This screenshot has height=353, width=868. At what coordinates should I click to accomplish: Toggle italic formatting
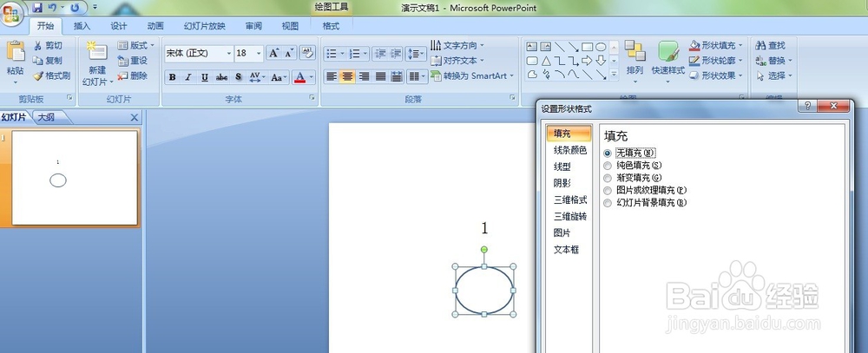pos(188,77)
